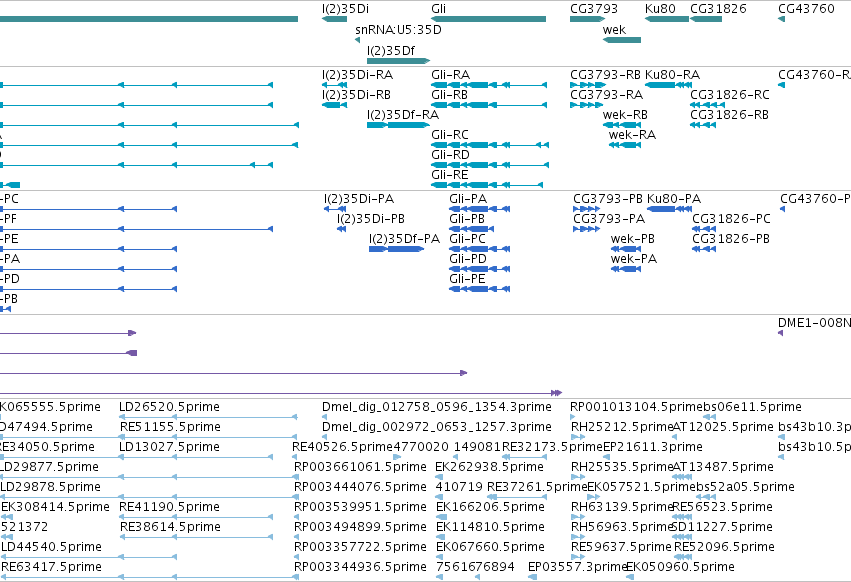Image resolution: width=851 pixels, height=582 pixels.
Task: Click transcript CG3793-RA
Action: [586, 105]
